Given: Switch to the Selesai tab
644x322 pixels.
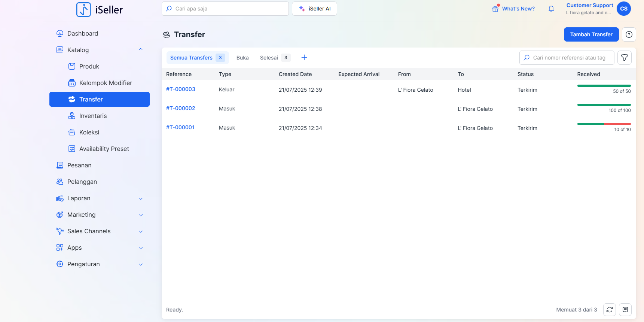Looking at the screenshot, I should point(269,58).
